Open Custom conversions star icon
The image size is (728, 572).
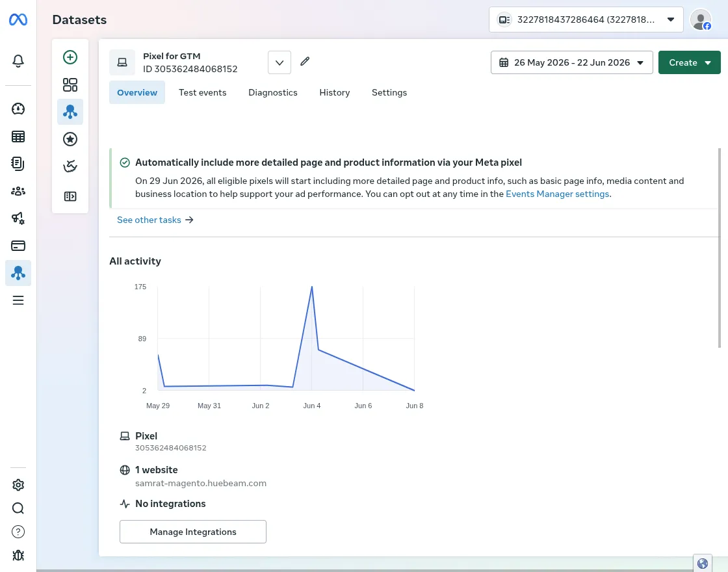tap(70, 139)
